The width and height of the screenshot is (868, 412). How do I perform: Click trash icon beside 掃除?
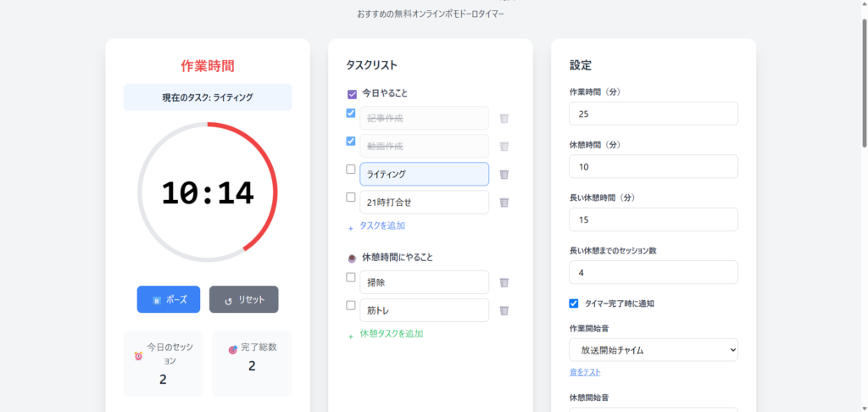pyautogui.click(x=504, y=282)
